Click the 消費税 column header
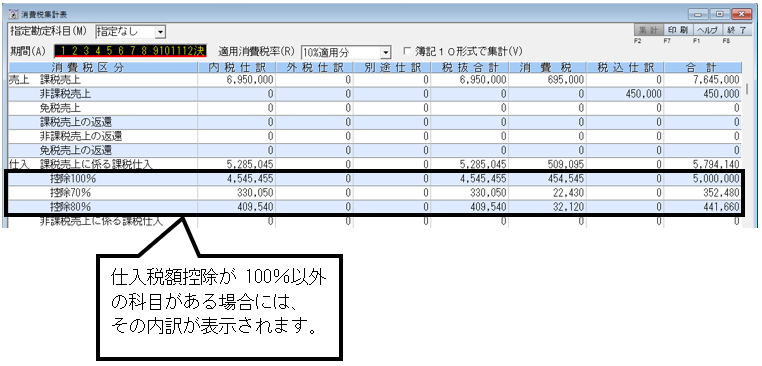This screenshot has width=762, height=366. click(548, 68)
